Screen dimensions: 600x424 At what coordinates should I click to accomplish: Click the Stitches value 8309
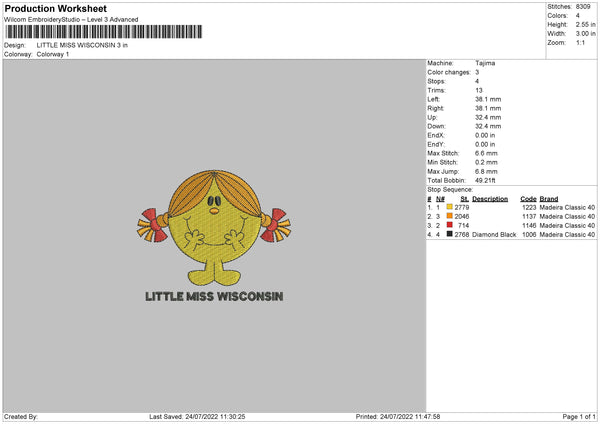pos(583,7)
